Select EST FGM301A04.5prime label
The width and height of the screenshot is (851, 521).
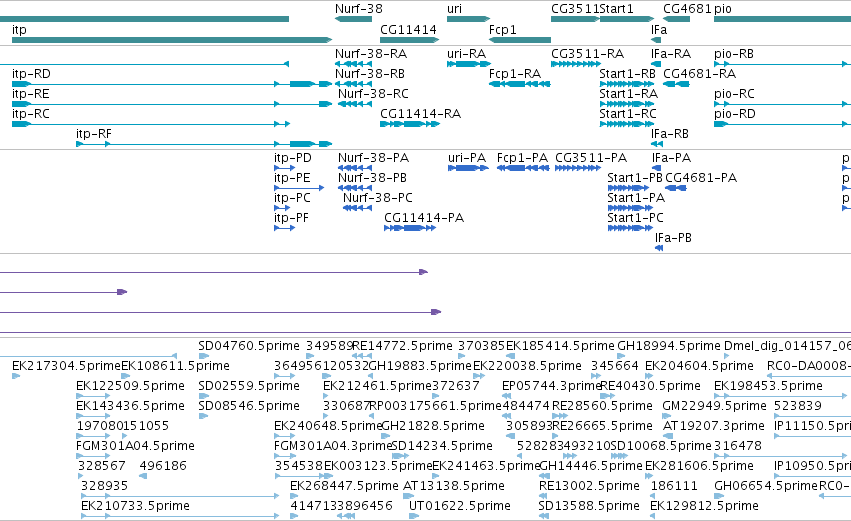[x=135, y=446]
